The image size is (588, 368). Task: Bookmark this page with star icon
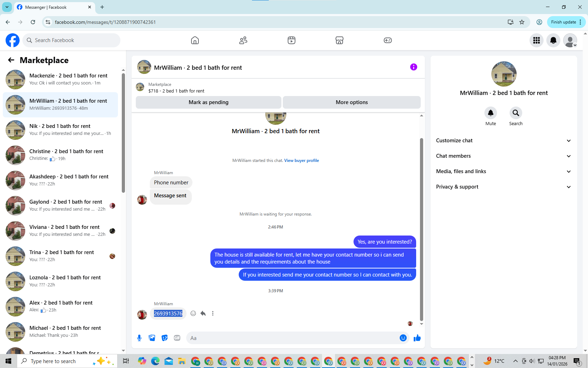[522, 22]
